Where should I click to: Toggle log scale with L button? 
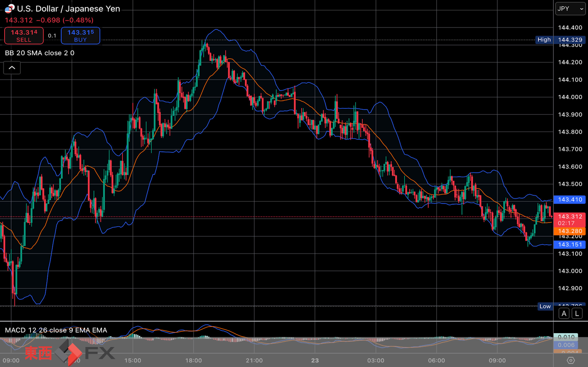pos(577,314)
